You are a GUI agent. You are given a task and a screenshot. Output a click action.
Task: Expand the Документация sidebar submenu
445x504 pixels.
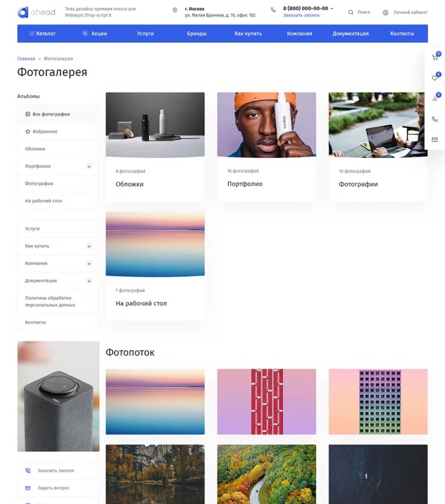point(89,281)
